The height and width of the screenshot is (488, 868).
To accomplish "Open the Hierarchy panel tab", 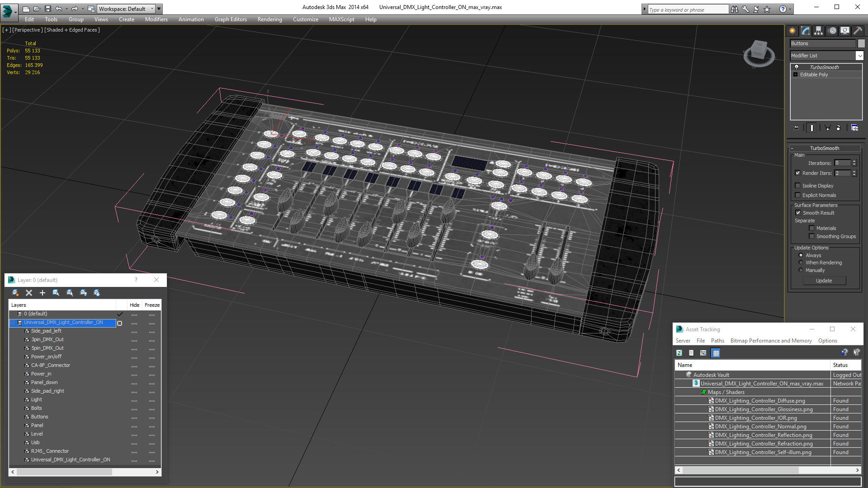I will 819,31.
